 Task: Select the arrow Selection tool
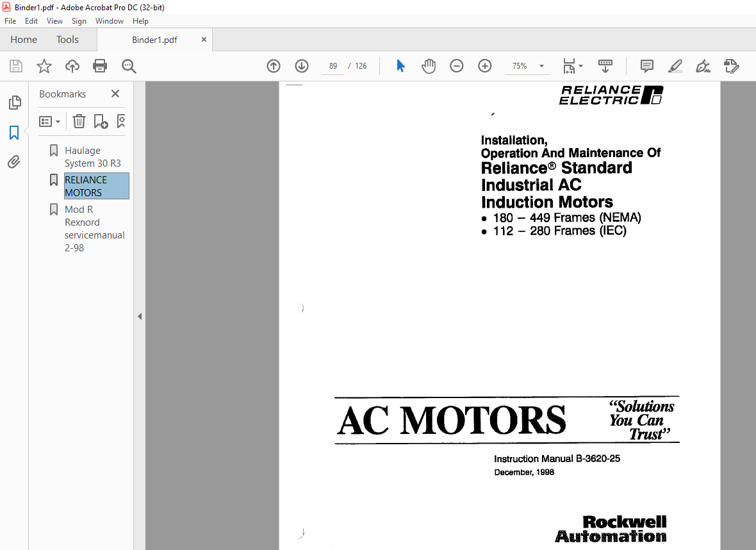coord(400,66)
